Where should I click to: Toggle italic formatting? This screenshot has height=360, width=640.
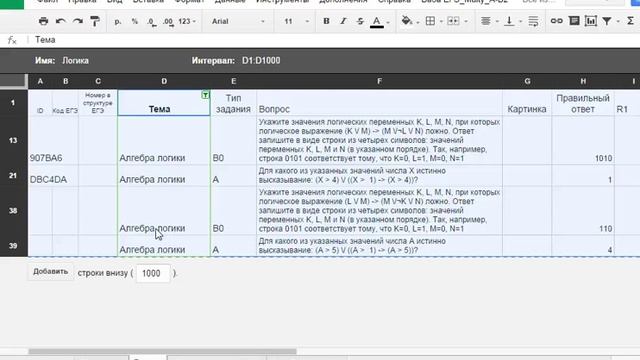pos(343,21)
